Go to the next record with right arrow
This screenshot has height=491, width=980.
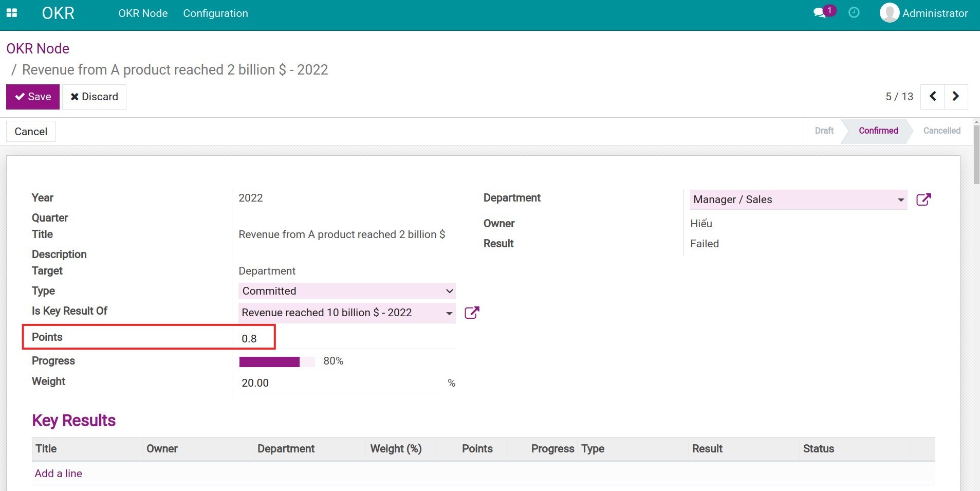point(956,97)
